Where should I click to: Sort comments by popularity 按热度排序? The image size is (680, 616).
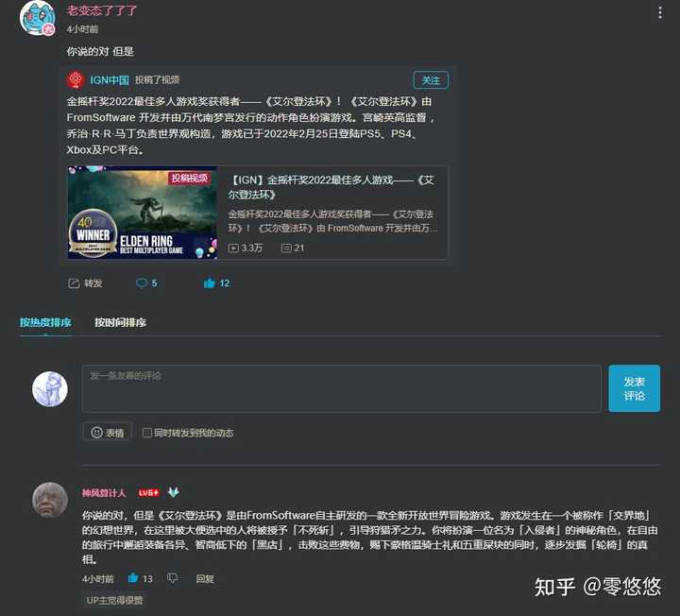[x=45, y=323]
